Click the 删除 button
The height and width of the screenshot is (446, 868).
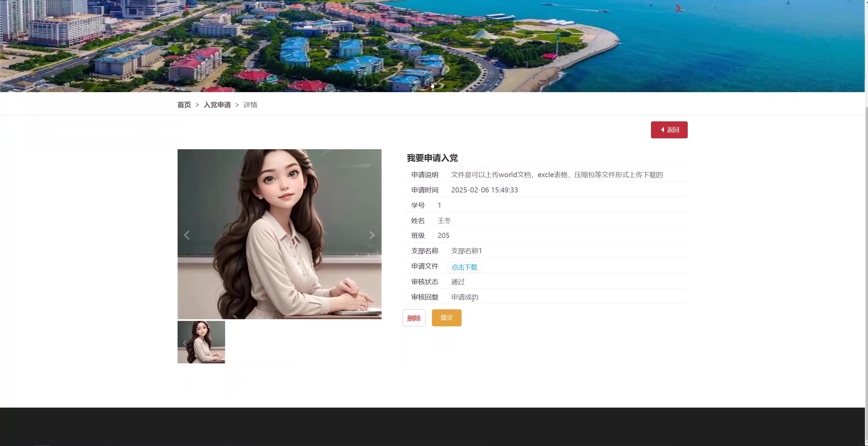click(414, 318)
